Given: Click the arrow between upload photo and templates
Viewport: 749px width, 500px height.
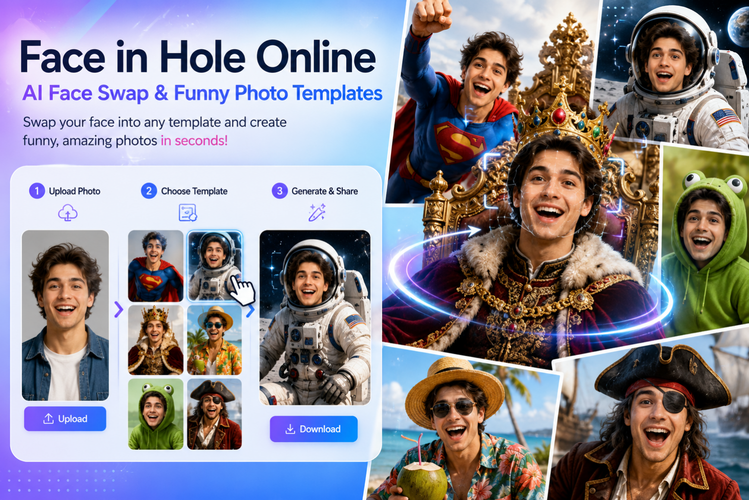Looking at the screenshot, I should point(118,309).
